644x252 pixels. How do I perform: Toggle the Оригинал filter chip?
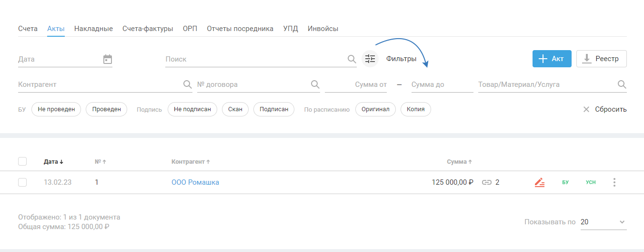click(375, 109)
